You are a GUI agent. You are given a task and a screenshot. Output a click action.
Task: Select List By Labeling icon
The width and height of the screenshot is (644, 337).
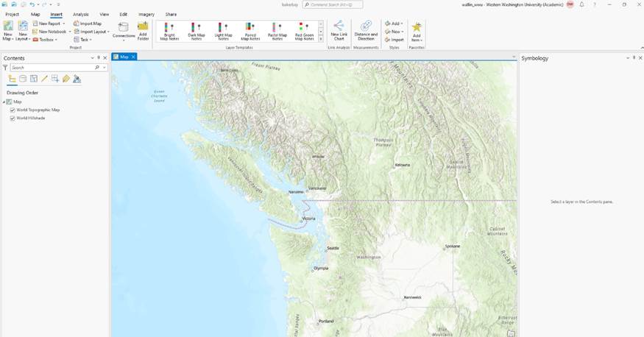point(66,79)
